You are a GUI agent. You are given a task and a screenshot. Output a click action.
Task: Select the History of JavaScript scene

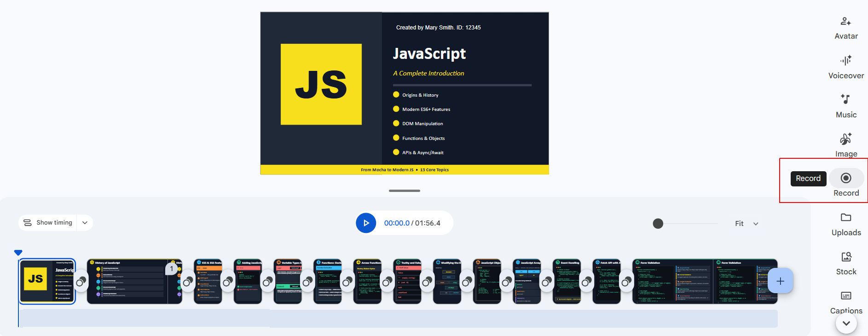coord(129,282)
